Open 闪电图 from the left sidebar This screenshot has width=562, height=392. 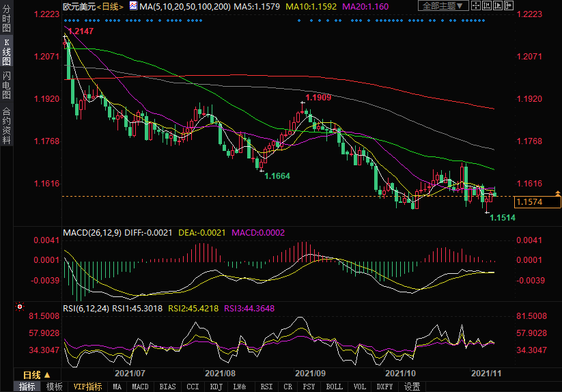point(6,83)
